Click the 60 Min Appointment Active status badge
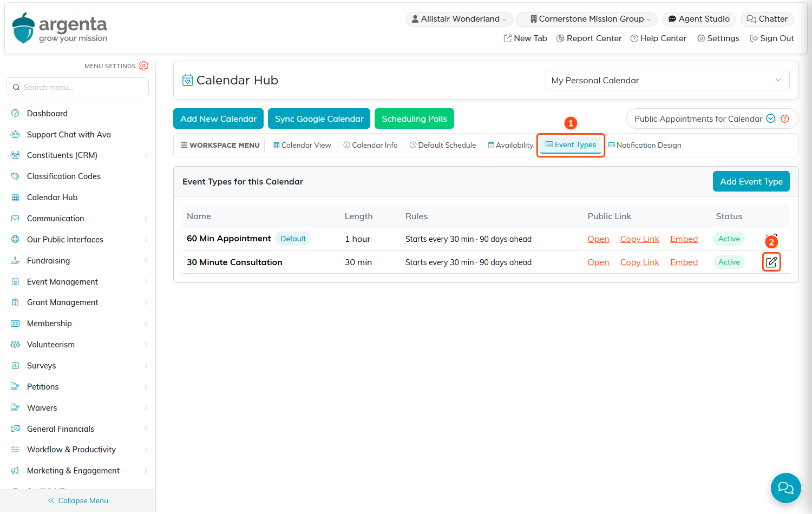Image resolution: width=812 pixels, height=514 pixels. pyautogui.click(x=729, y=239)
